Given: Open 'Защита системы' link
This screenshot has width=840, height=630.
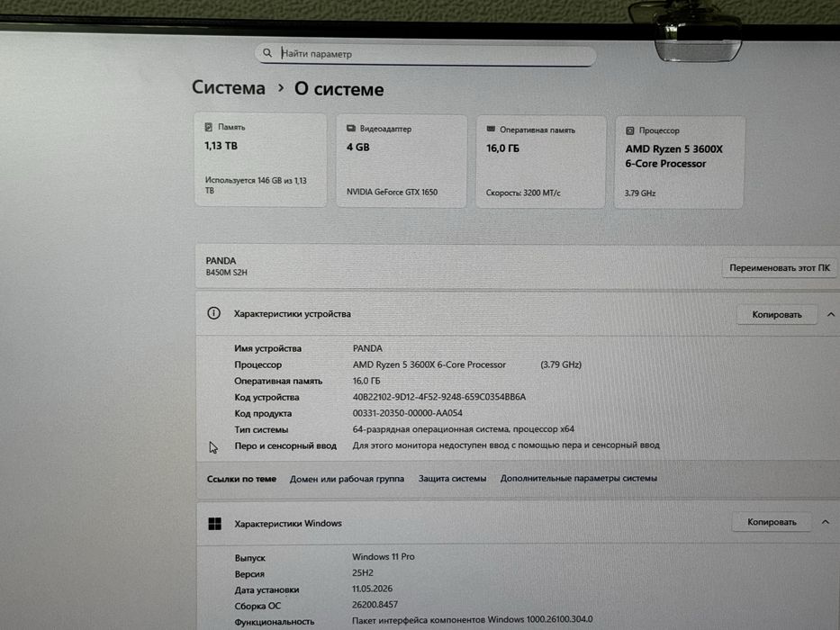Looking at the screenshot, I should pos(452,479).
